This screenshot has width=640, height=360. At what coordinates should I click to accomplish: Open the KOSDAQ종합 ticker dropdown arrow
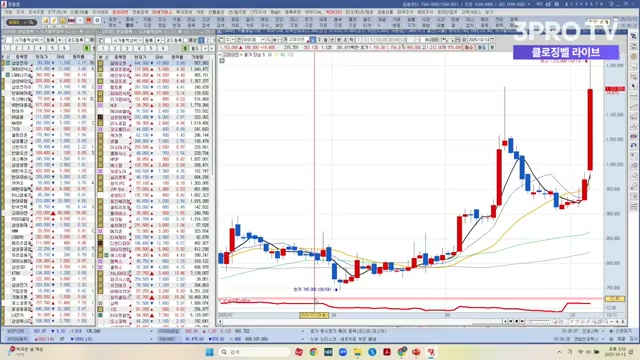[303, 331]
